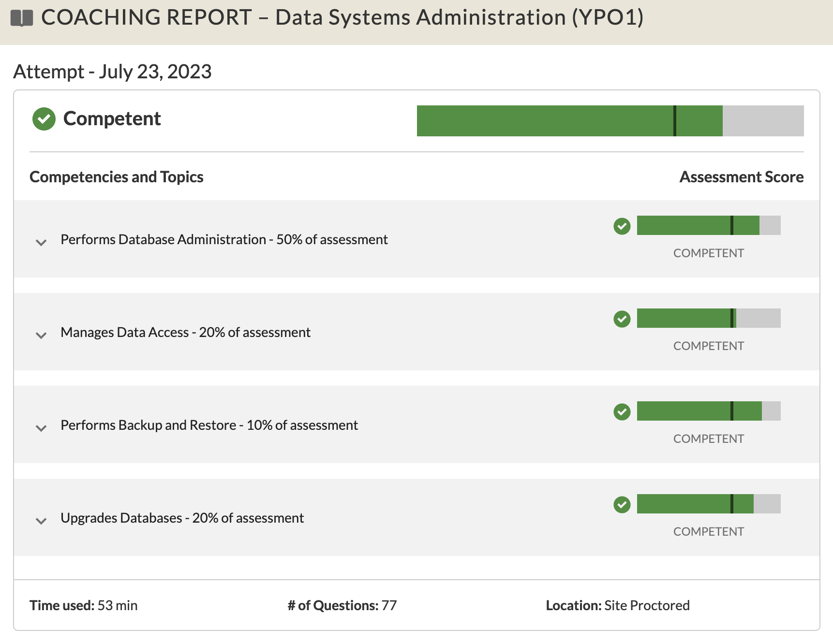Click checkmark icon for Performs Backup and Restore score

pos(622,411)
